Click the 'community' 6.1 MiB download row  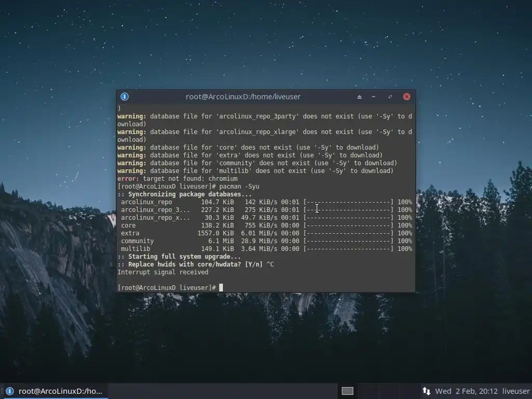pos(267,241)
